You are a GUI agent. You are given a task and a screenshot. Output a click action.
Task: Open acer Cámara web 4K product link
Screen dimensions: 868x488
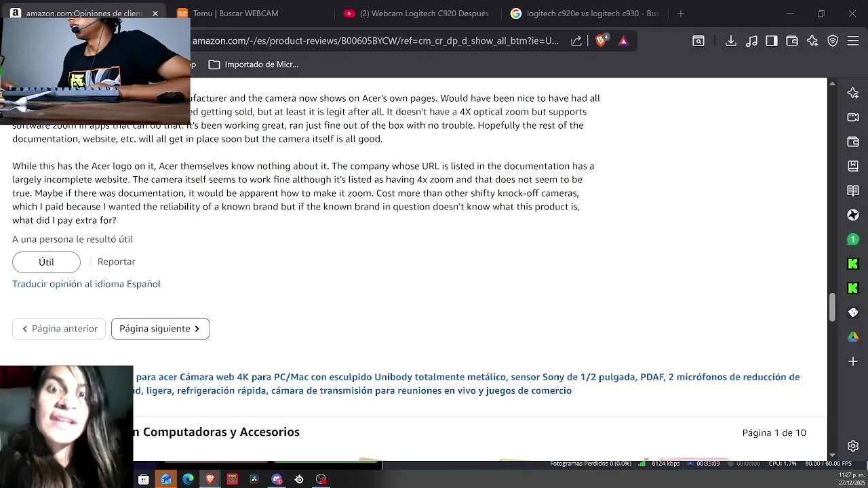468,384
